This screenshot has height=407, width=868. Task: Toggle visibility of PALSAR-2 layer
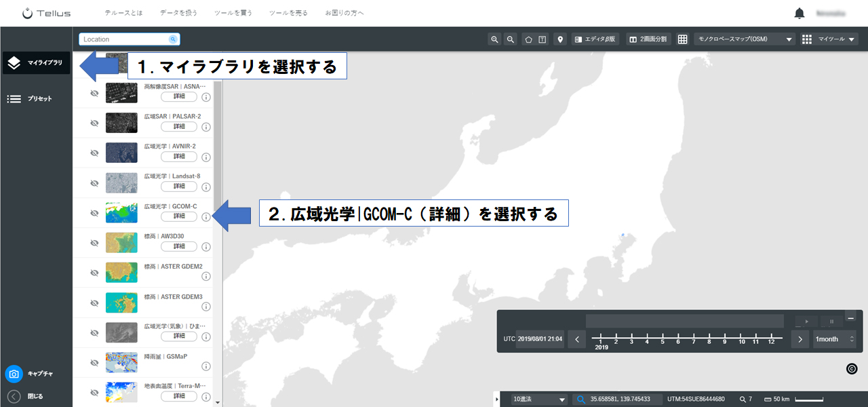(x=94, y=123)
